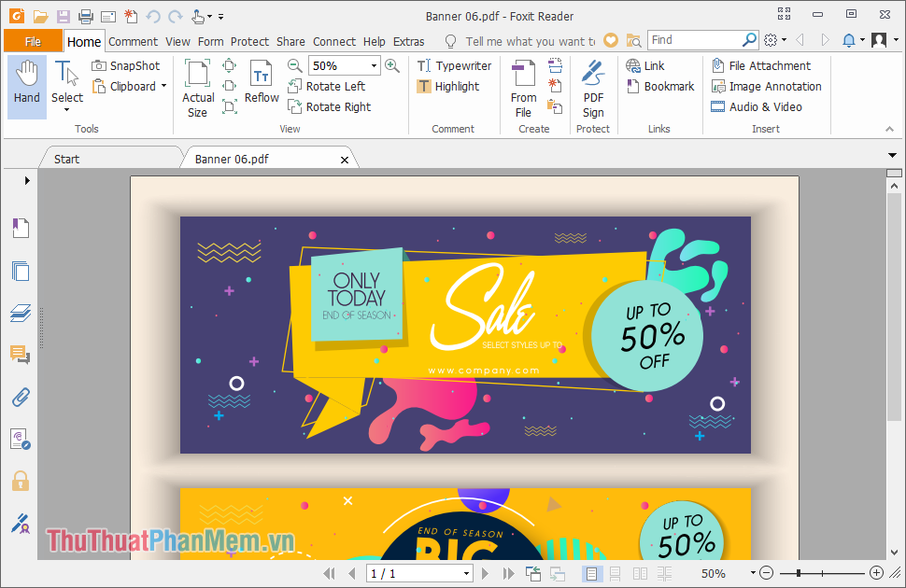
Task: Rotate the page left
Action: pyautogui.click(x=327, y=87)
